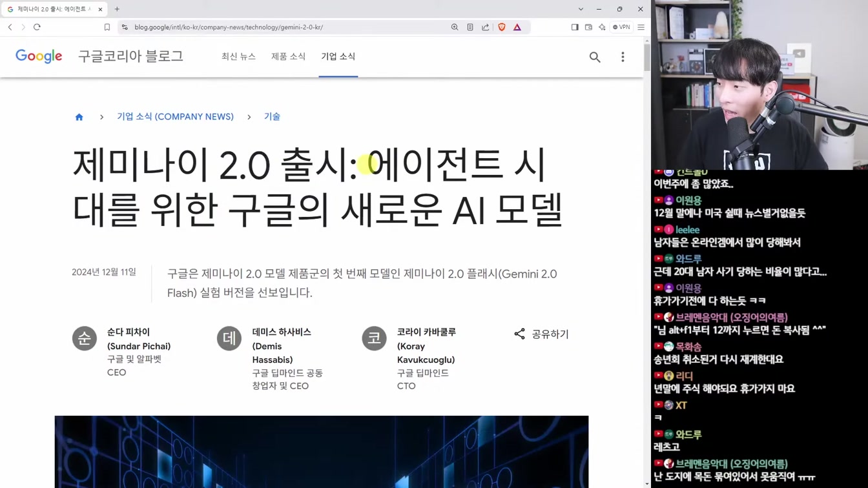This screenshot has width=868, height=488.
Task: Click chat message 이번주에 좀 많았죠..
Action: 694,184
